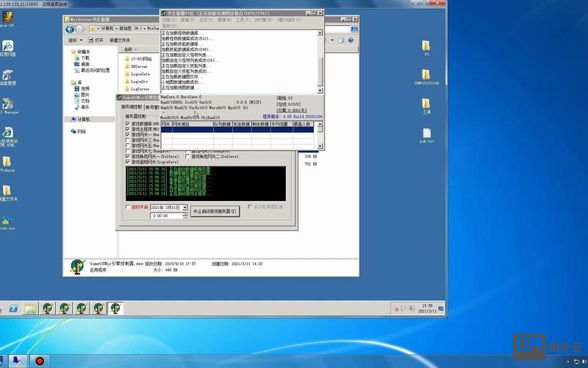
Task: Open the 组织 dropdown in Explorer toolbar
Action: click(x=75, y=40)
